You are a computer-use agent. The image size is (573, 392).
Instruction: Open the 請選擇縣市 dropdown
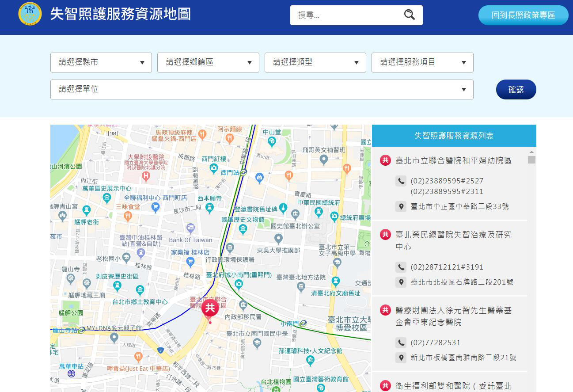click(x=101, y=62)
